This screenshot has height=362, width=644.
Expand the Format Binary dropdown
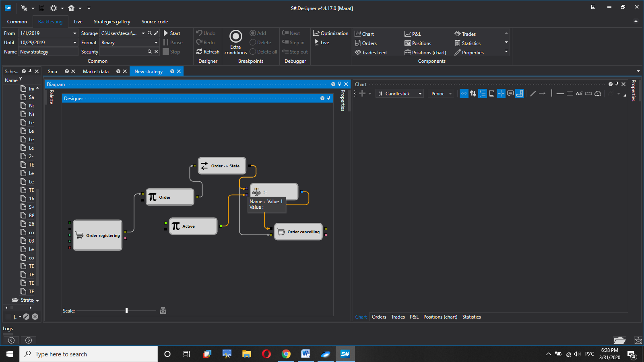click(x=156, y=43)
